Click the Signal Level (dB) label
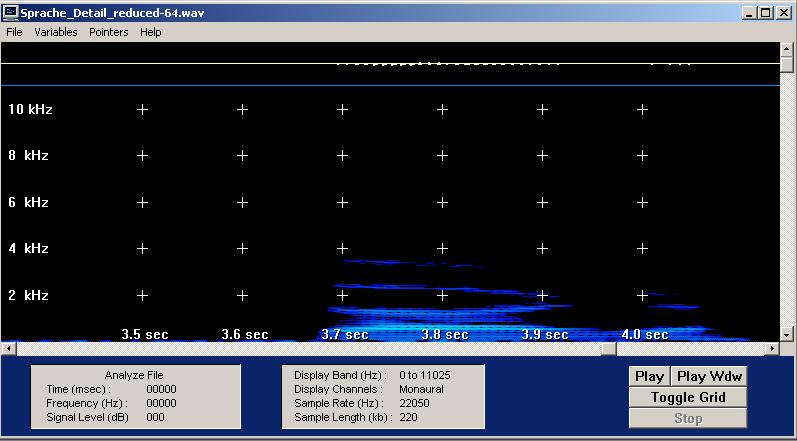Screen dimensions: 797x441 (87, 417)
